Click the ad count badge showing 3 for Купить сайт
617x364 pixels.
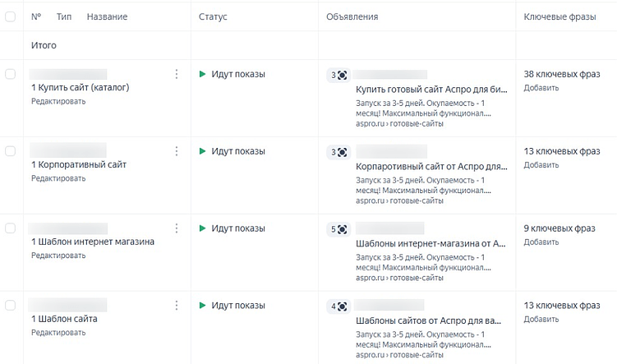[x=339, y=76]
